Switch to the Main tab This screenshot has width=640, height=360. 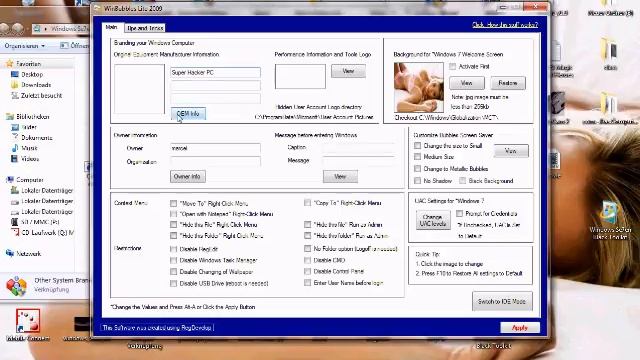coord(111,27)
